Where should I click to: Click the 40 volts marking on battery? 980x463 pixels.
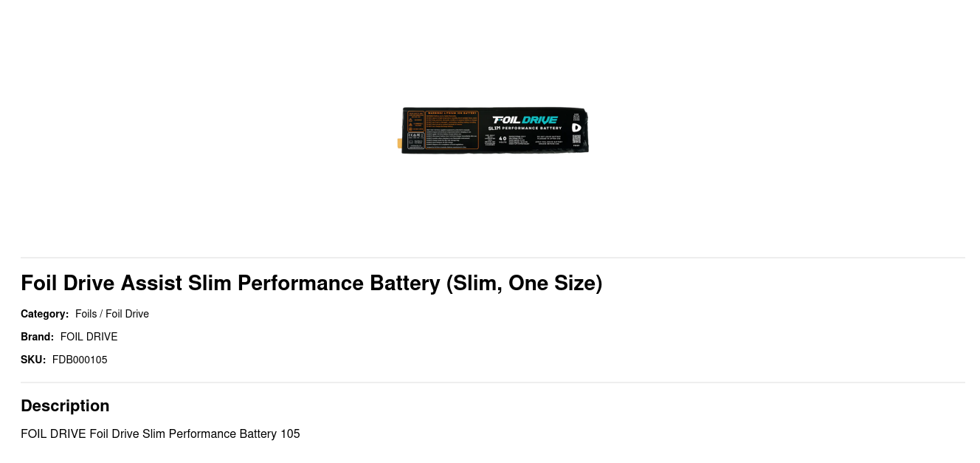point(503,139)
